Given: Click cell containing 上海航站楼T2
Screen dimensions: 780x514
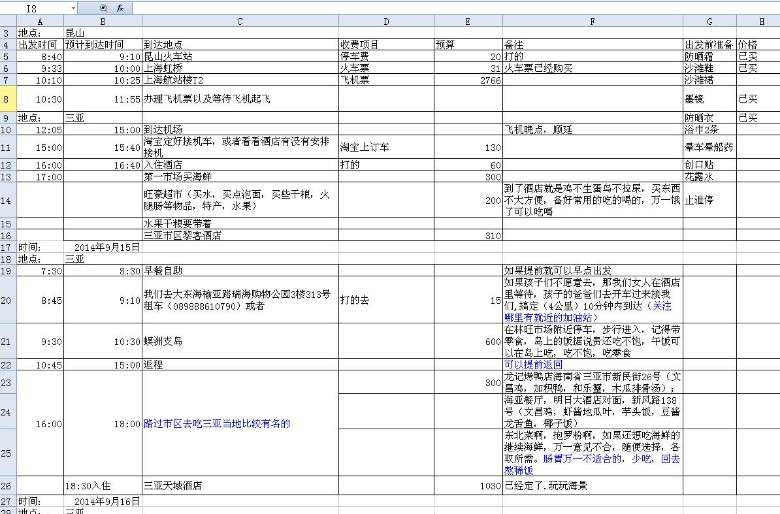Looking at the screenshot, I should point(240,80).
